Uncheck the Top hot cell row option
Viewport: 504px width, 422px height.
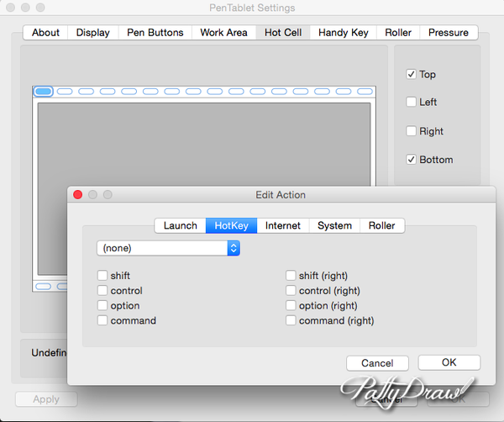pos(412,74)
